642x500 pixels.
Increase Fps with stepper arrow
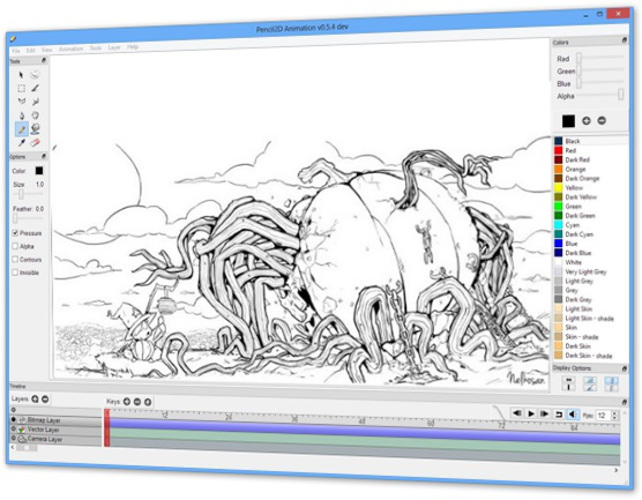tap(615, 413)
